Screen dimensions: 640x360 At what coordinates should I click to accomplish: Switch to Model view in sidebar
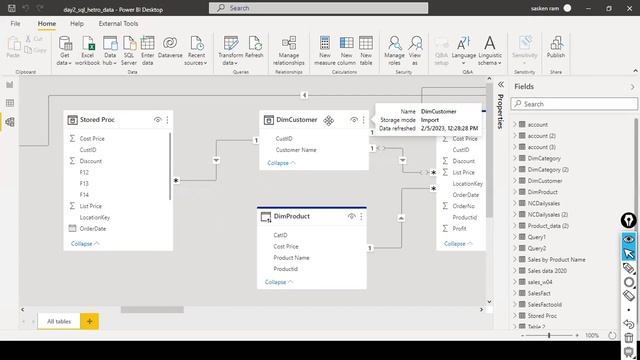[10, 122]
